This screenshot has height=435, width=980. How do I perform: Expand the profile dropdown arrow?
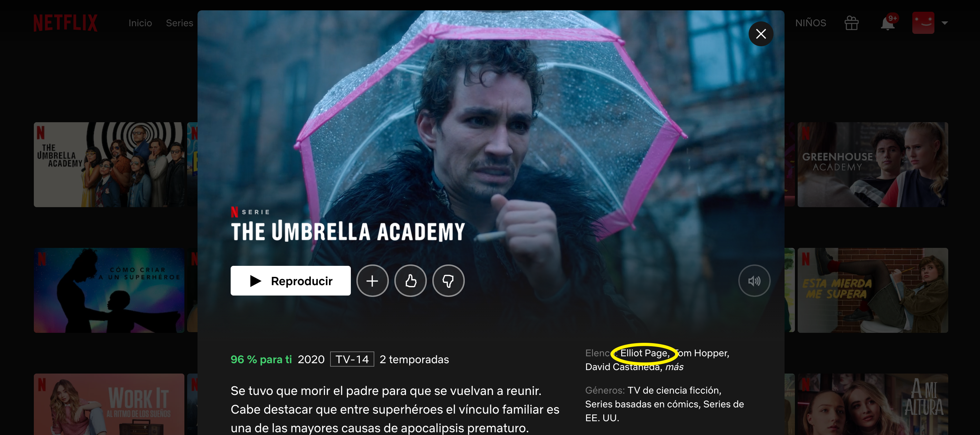pos(944,23)
